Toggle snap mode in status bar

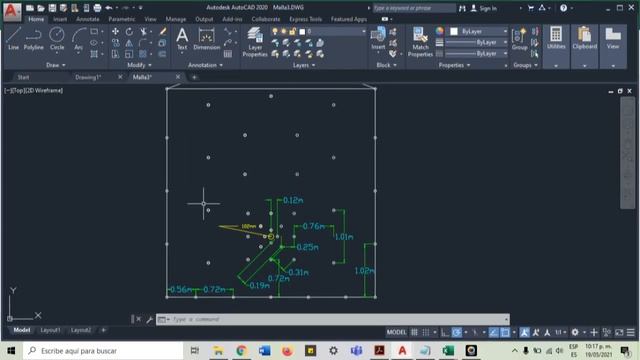(426, 332)
